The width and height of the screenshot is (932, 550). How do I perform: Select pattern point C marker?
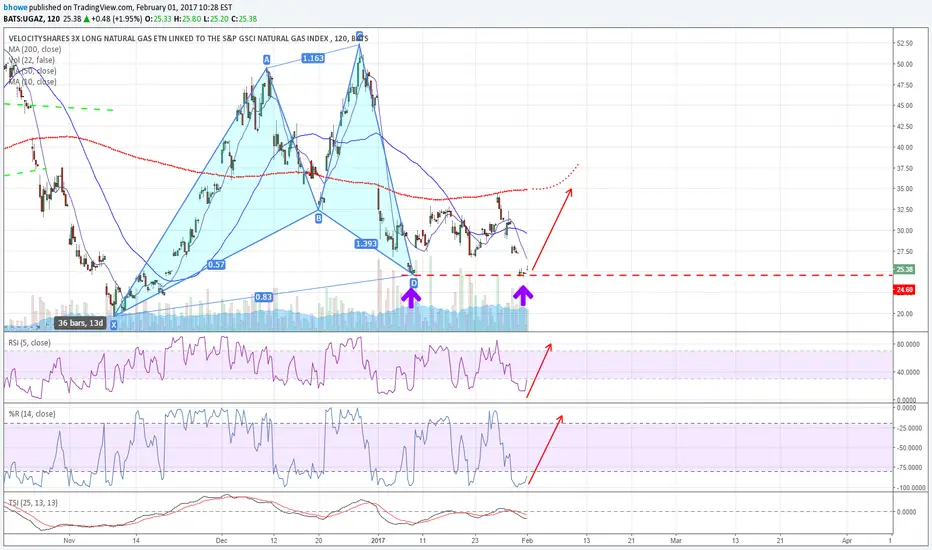point(360,36)
